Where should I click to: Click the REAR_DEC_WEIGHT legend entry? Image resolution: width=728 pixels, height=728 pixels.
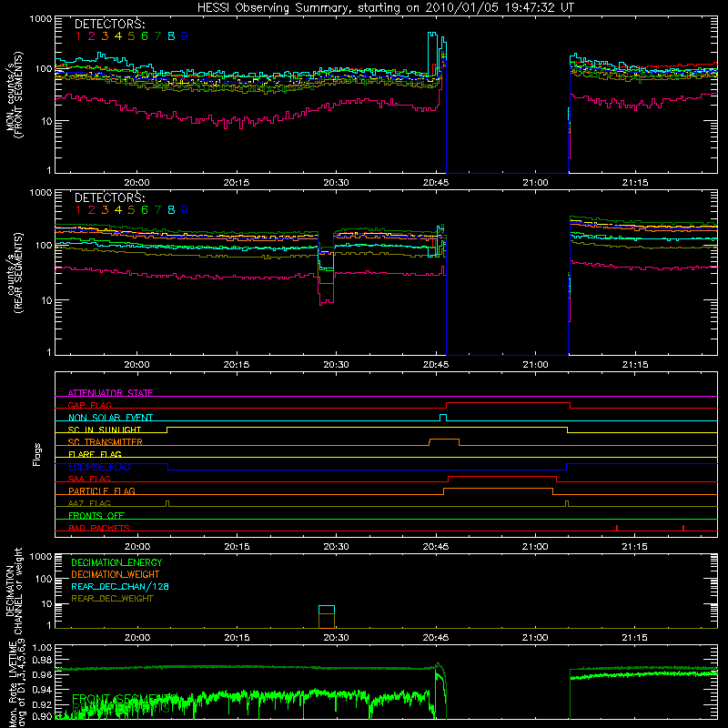(112, 599)
